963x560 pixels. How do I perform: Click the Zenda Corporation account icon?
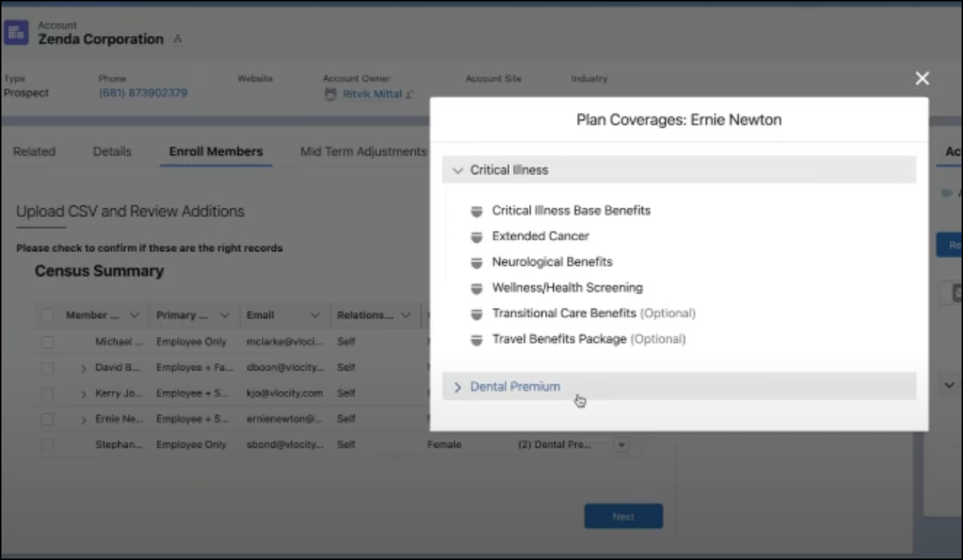[x=16, y=34]
